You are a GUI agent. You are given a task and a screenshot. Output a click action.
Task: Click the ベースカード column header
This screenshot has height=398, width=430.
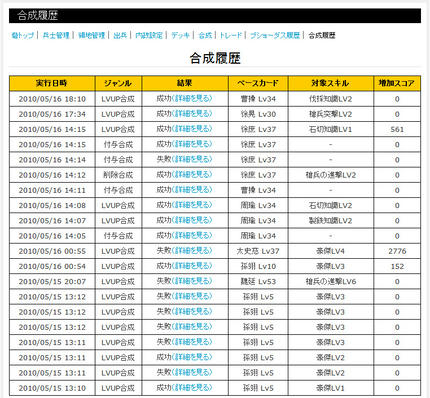coord(258,83)
